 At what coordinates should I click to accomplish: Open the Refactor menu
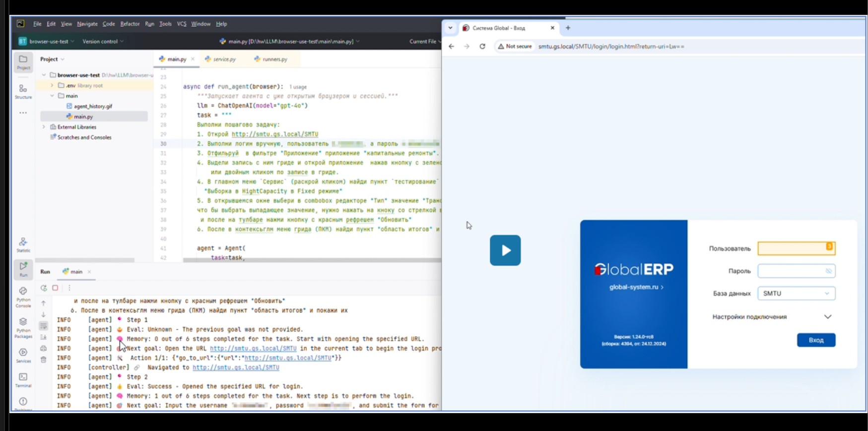(130, 24)
